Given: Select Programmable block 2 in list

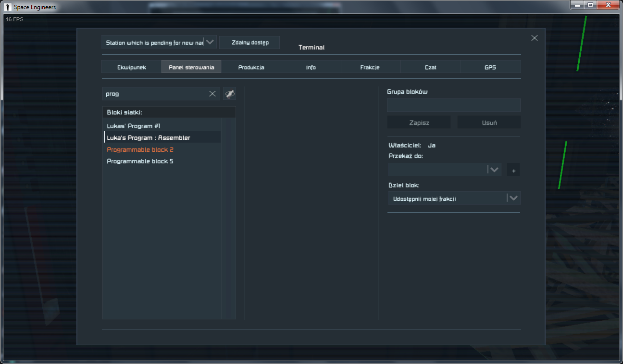Looking at the screenshot, I should (x=140, y=149).
